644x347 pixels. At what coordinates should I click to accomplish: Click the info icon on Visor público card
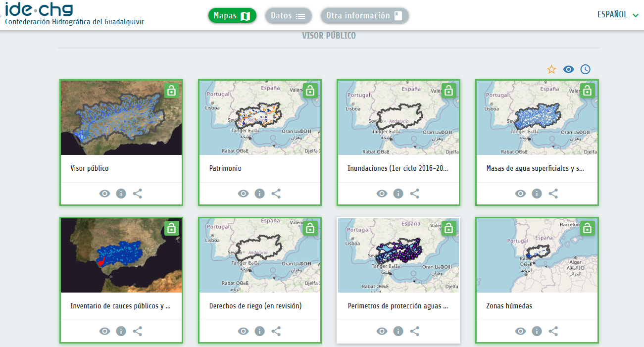pos(121,194)
